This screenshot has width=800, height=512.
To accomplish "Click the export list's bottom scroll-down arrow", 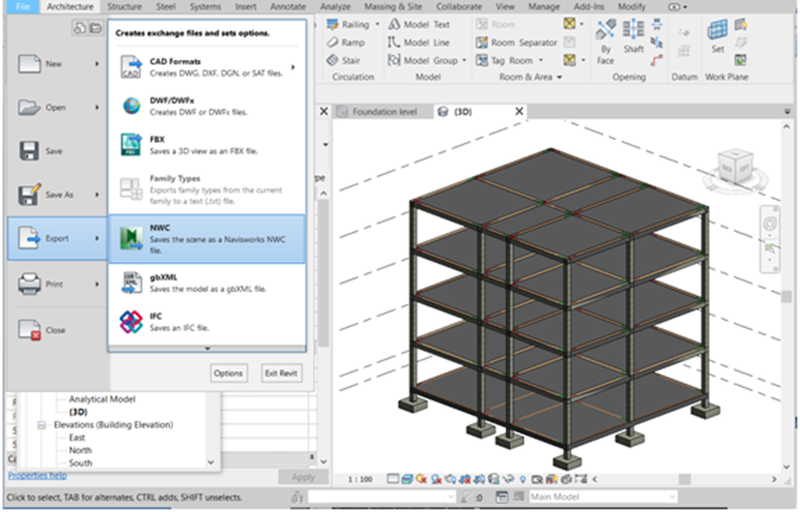I will (x=207, y=349).
